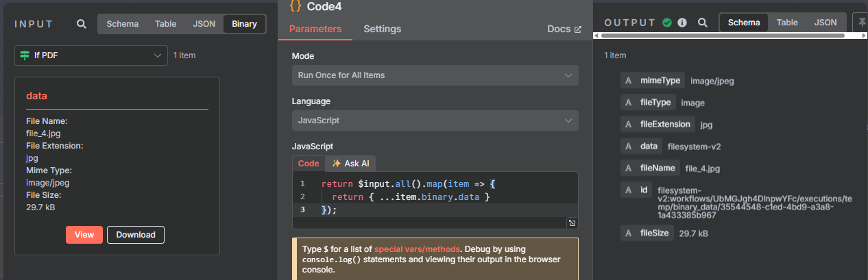Viewport: 868px width, 280px height.
Task: Select the Code tab in JavaScript editor
Action: pyautogui.click(x=309, y=164)
